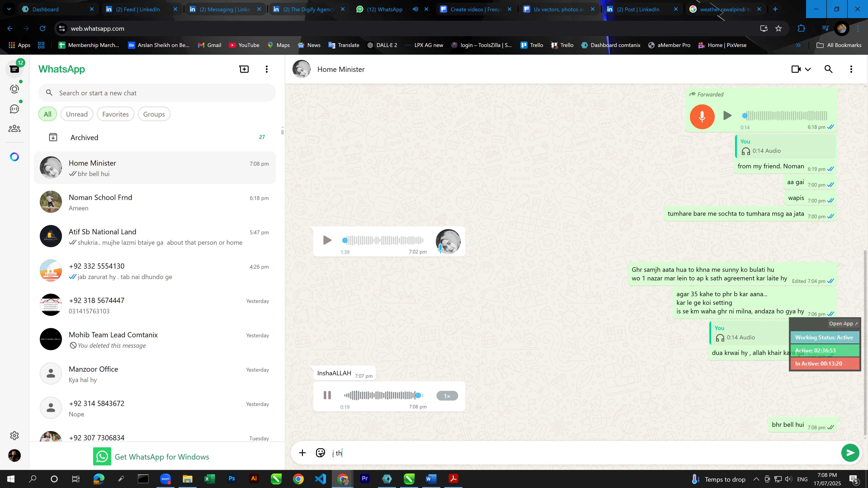This screenshot has height=488, width=868.
Task: Click the message composer text field
Action: click(583, 453)
